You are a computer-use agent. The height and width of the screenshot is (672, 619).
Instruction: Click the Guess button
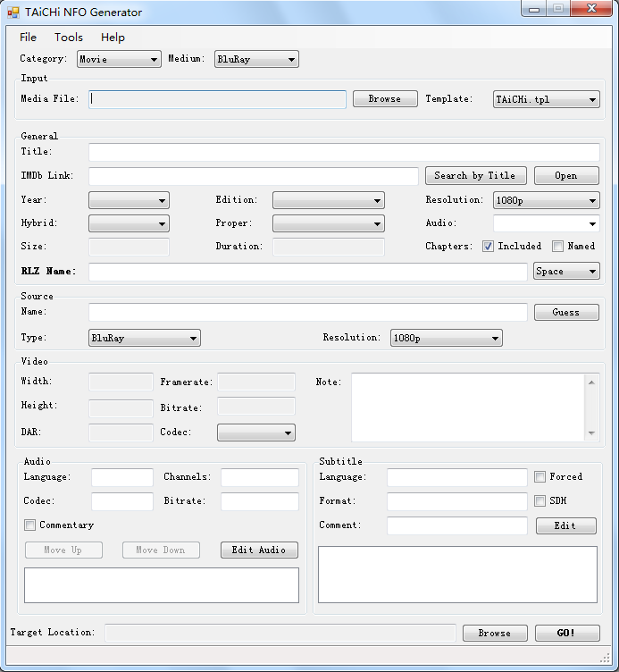566,313
